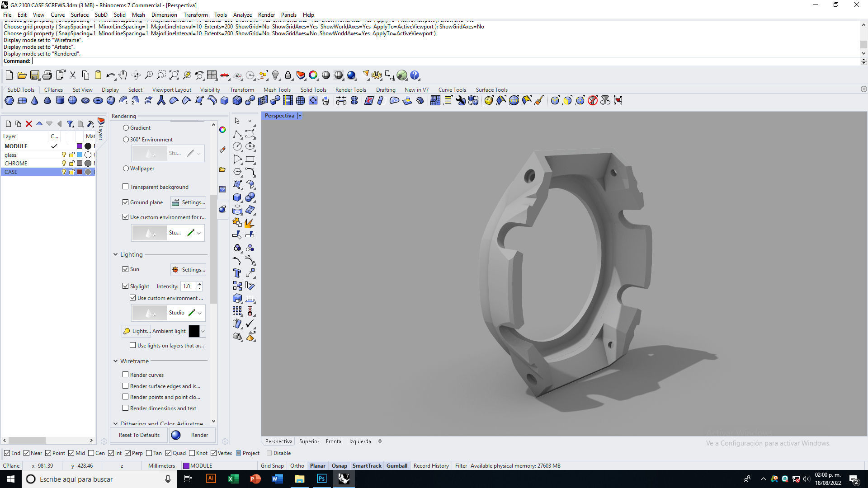Uncheck the Ground plane checkbox
Viewport: 868px width, 488px height.
tap(126, 202)
